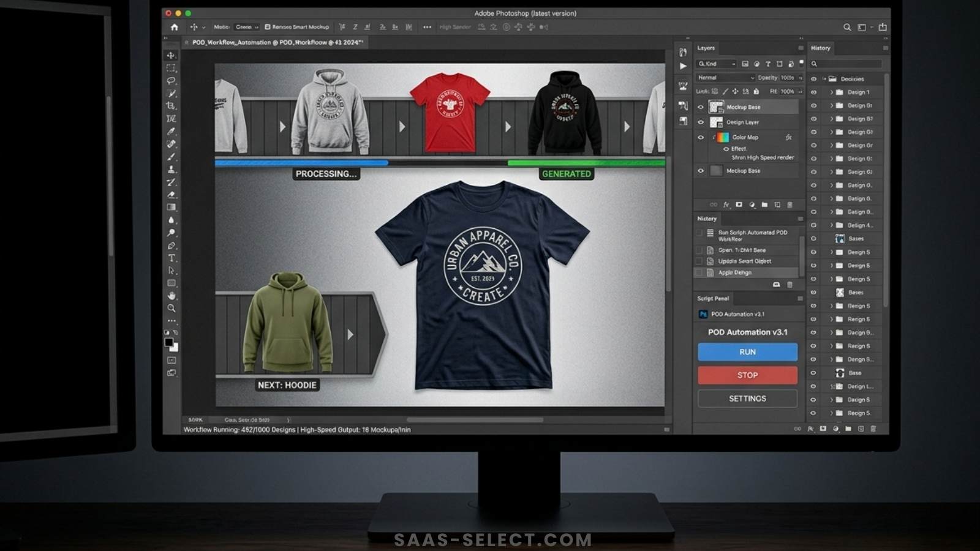This screenshot has width=980, height=551.
Task: Add a layer style via fx icon
Action: pos(726,204)
